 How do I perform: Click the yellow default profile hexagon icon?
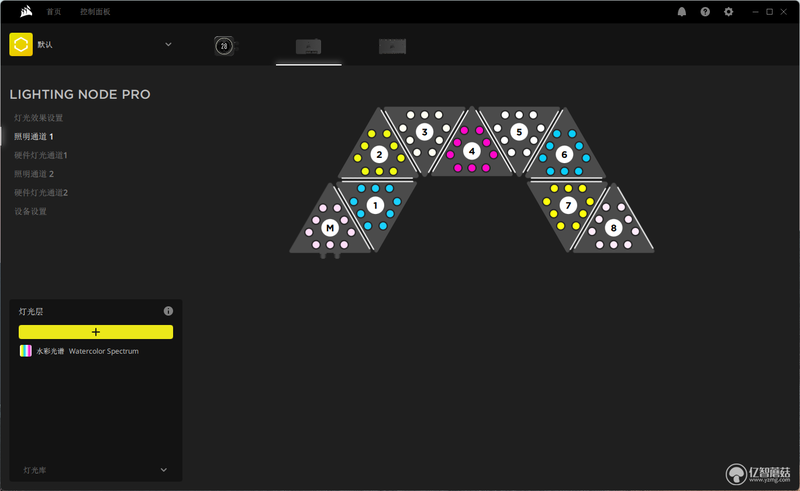pyautogui.click(x=21, y=44)
